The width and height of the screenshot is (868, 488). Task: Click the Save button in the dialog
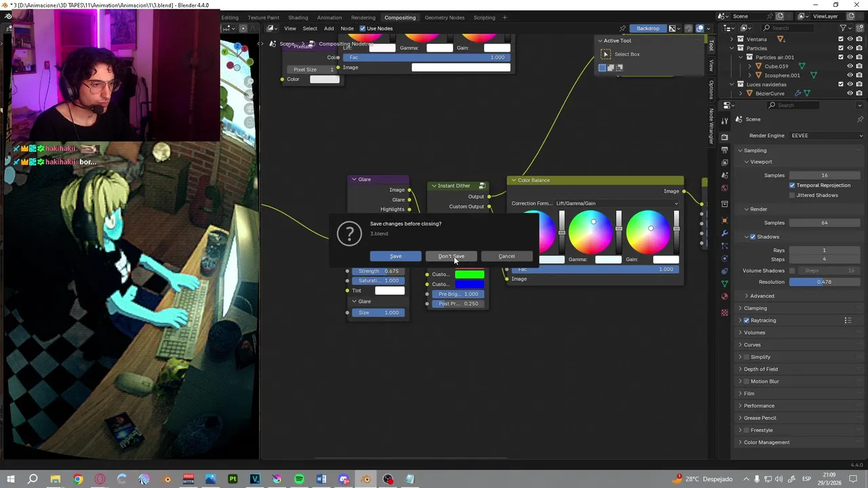click(395, 256)
